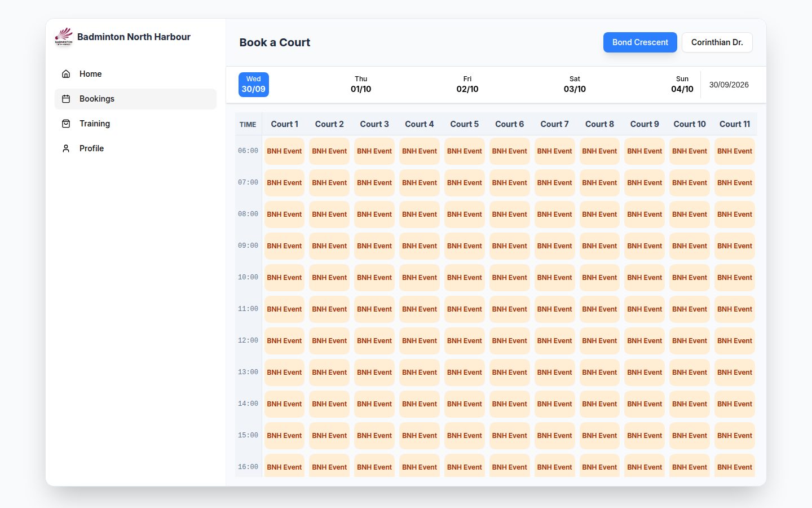
Task: Click the Court 1 column header
Action: click(x=285, y=124)
